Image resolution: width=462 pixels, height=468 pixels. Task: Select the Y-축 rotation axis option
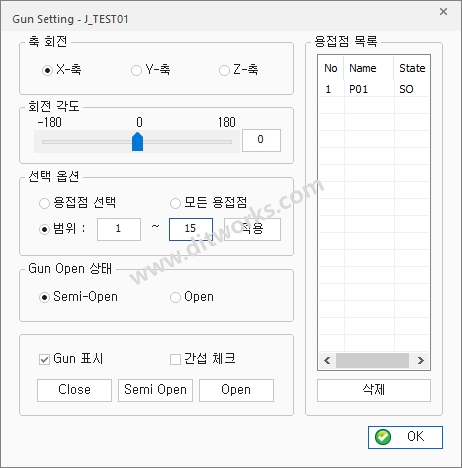[136, 70]
